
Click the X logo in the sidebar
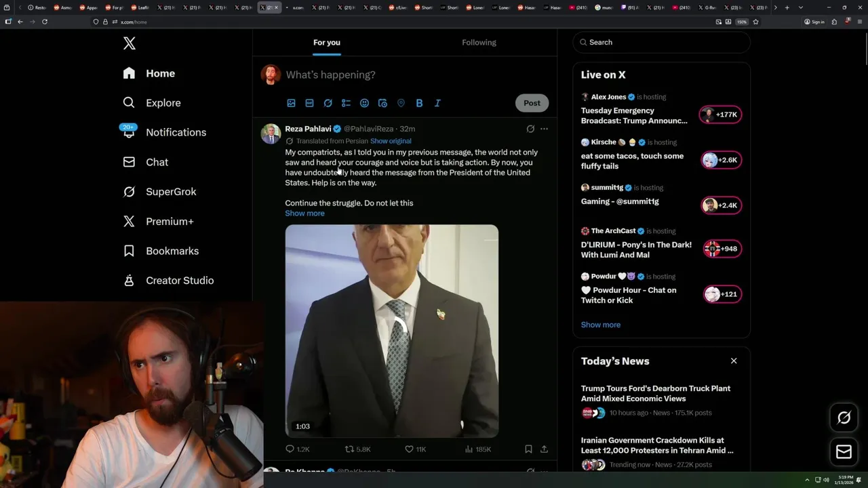(x=129, y=43)
